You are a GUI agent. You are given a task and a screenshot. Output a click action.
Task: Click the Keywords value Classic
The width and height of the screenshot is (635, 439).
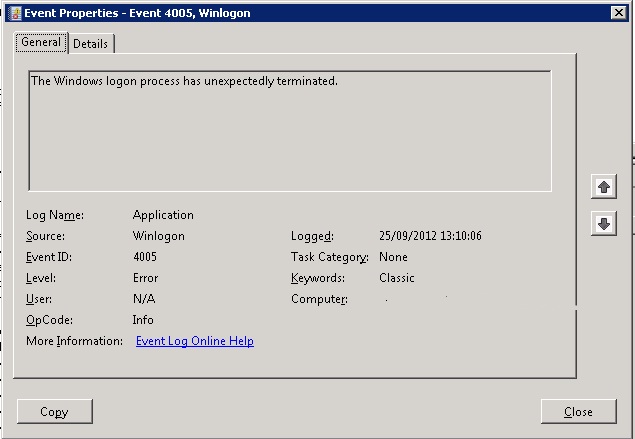(x=397, y=278)
